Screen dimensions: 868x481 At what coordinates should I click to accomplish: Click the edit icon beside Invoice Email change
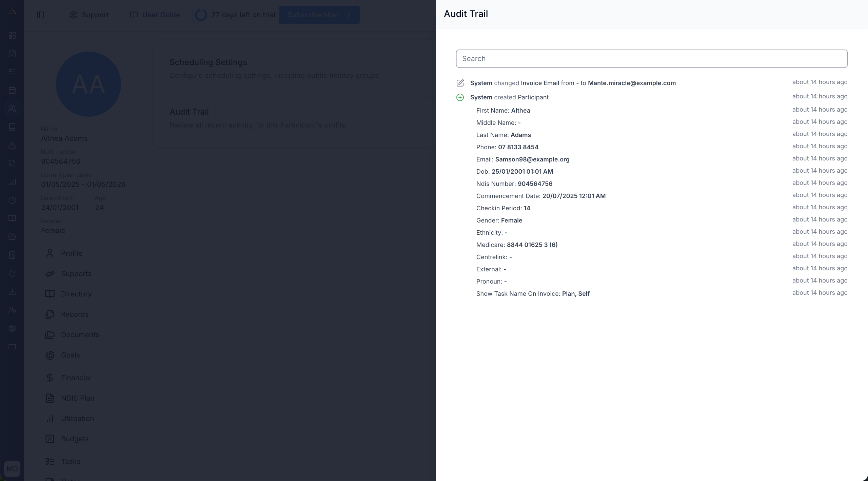tap(460, 83)
